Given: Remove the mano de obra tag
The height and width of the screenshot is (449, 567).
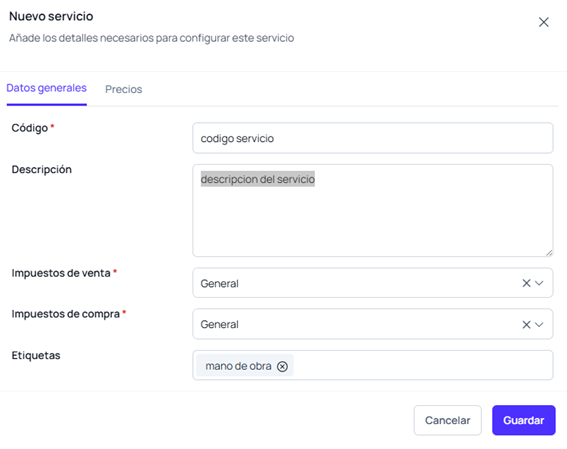Looking at the screenshot, I should [282, 367].
